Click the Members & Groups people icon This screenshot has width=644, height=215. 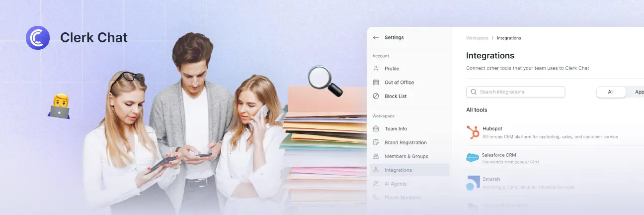click(x=376, y=156)
